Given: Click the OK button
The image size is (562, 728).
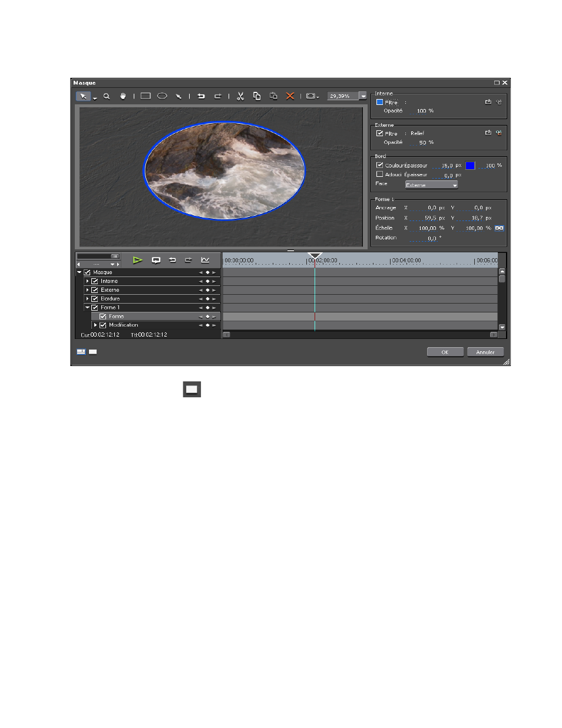Looking at the screenshot, I should pyautogui.click(x=445, y=352).
